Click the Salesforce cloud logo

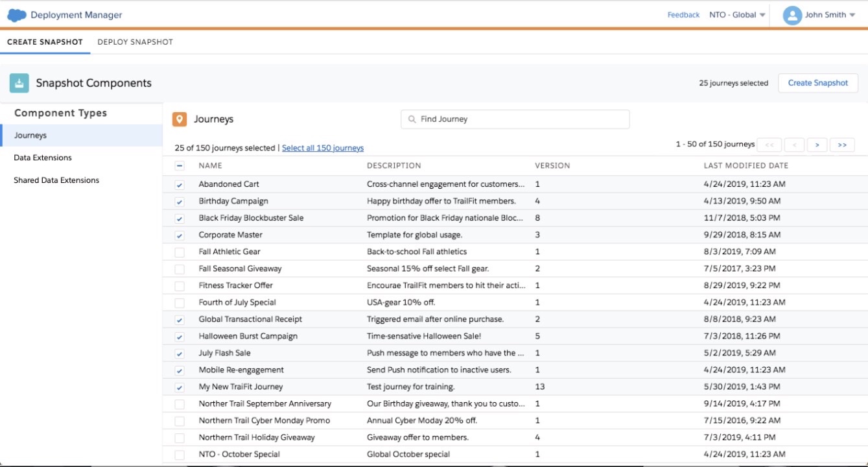[x=16, y=15]
